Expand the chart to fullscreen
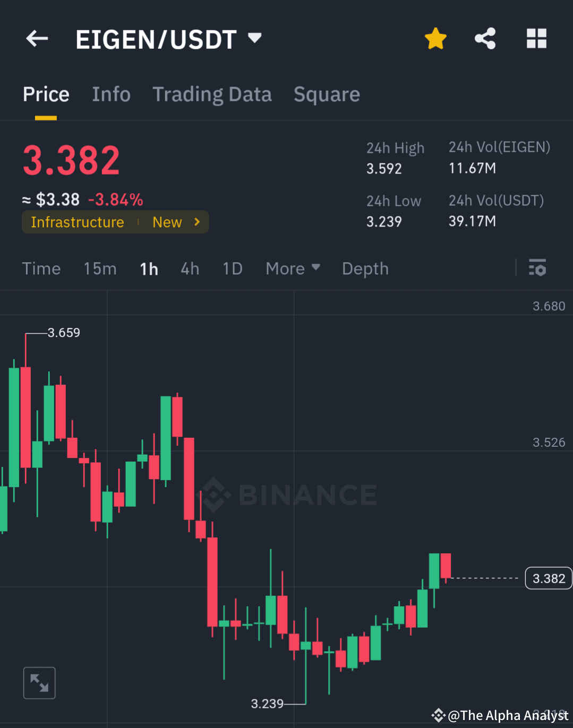 point(39,682)
